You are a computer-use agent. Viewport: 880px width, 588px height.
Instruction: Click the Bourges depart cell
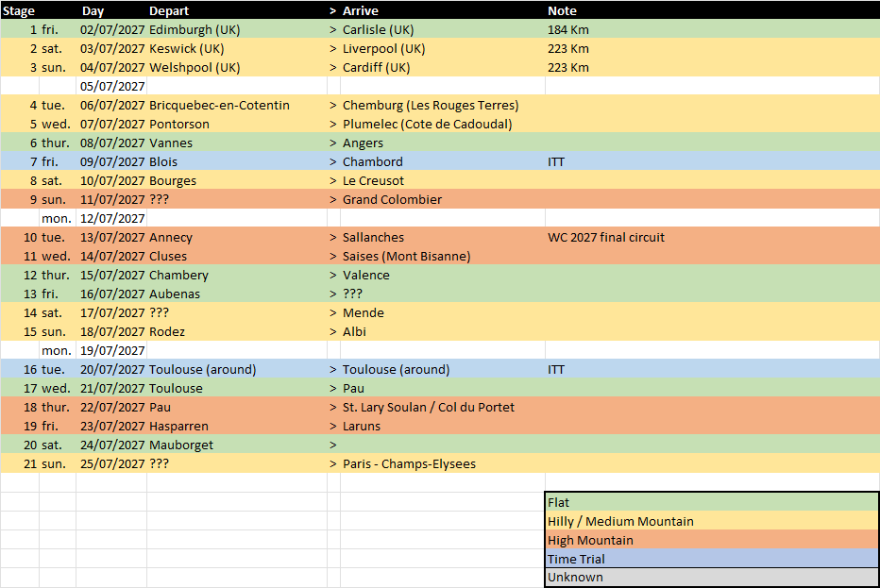click(x=237, y=180)
